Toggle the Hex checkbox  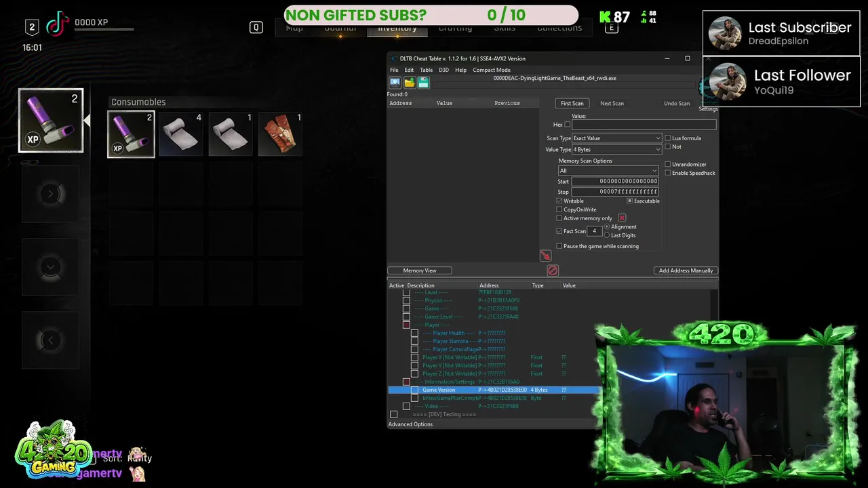click(x=567, y=125)
